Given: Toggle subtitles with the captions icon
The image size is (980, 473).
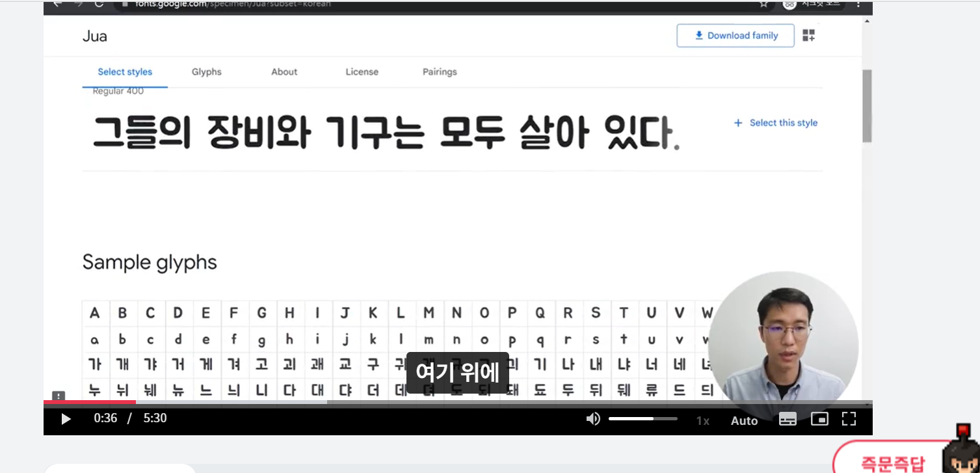Looking at the screenshot, I should pos(788,419).
